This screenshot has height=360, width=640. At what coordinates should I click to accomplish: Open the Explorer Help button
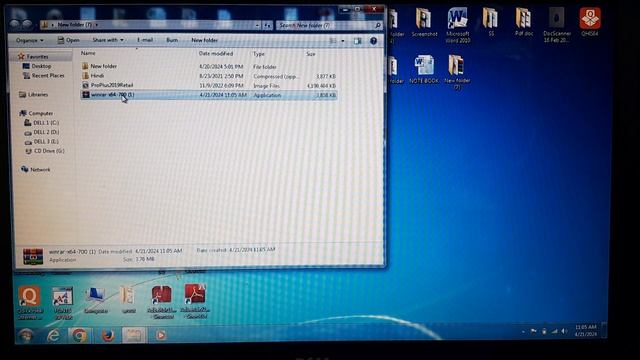pos(373,41)
